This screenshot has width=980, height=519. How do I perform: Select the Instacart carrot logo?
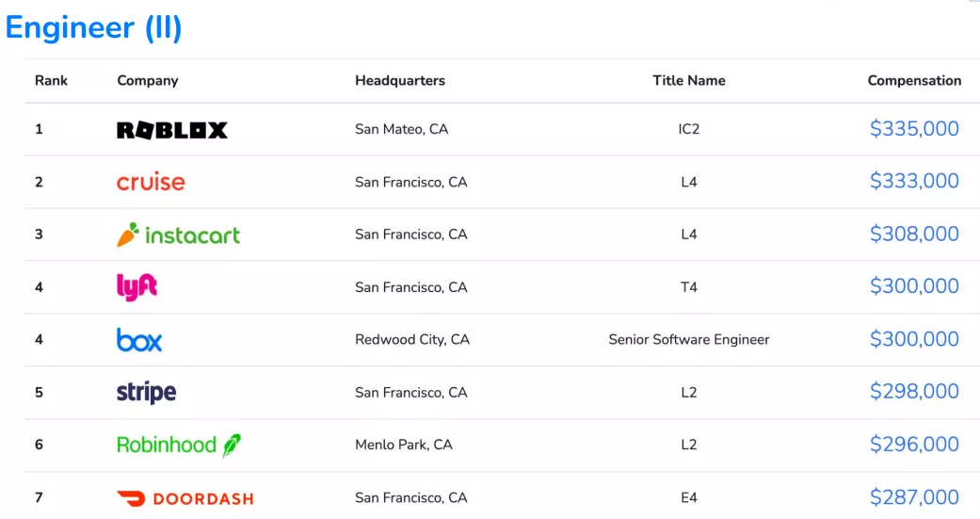pos(178,235)
